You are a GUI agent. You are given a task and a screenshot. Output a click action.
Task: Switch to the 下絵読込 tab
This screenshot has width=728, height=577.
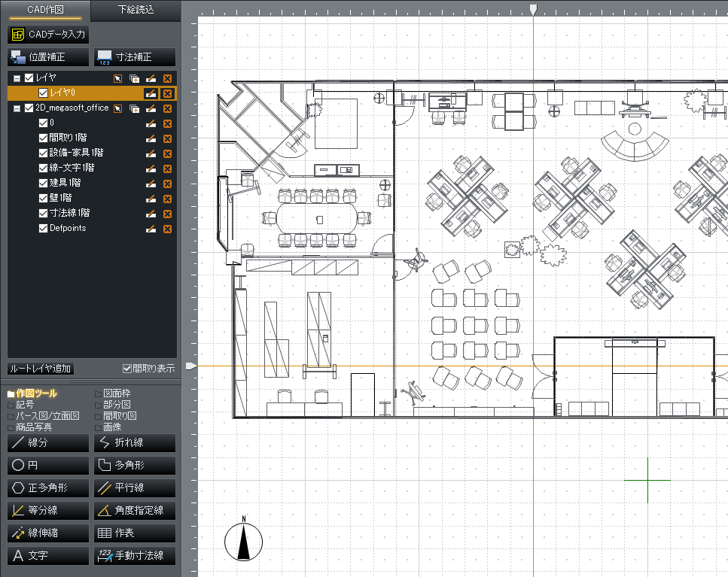(x=136, y=10)
